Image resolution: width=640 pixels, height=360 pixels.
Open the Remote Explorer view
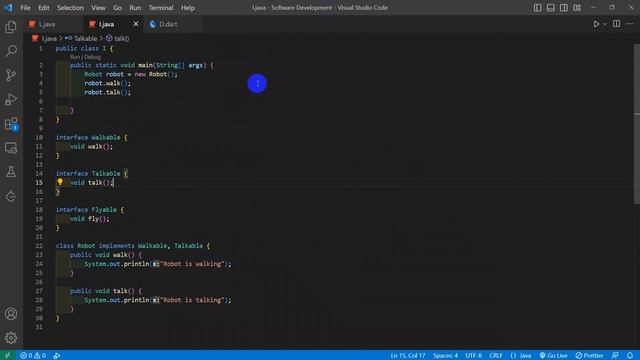[x=11, y=148]
